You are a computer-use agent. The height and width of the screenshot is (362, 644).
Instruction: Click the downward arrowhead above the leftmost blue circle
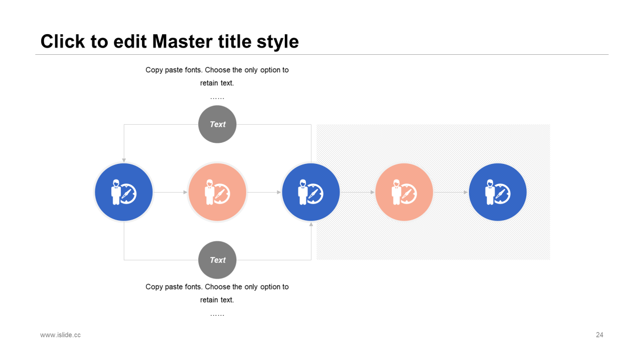124,160
